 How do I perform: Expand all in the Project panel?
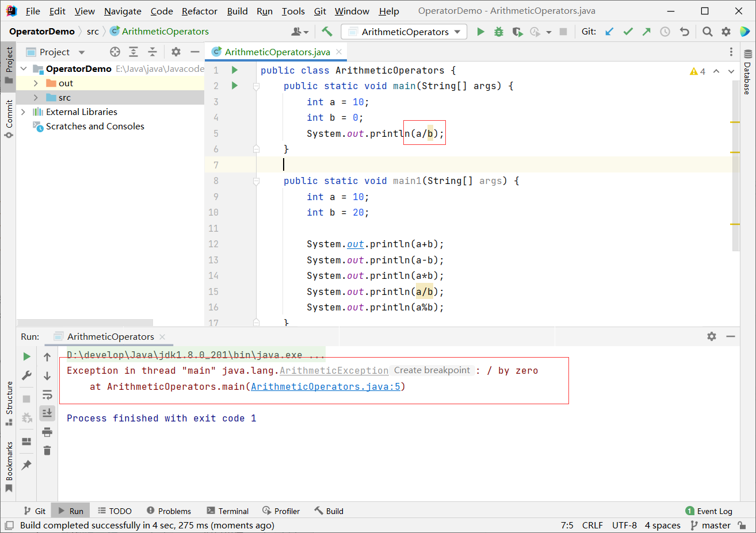(x=133, y=52)
